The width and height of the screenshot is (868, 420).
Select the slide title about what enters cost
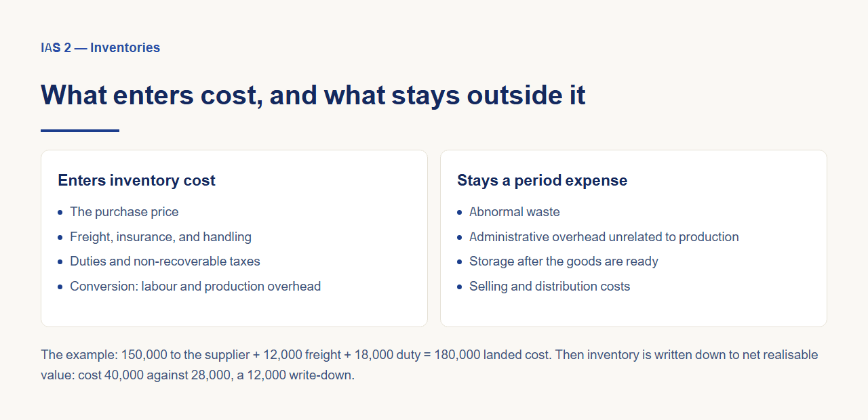(313, 94)
